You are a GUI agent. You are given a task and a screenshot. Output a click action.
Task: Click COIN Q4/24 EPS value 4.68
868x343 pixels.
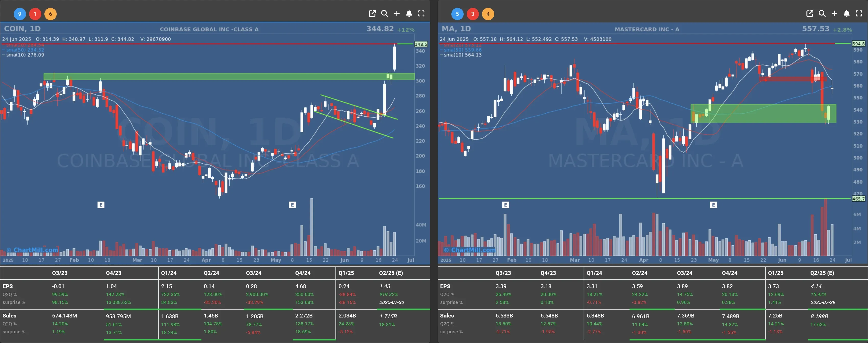[300, 286]
